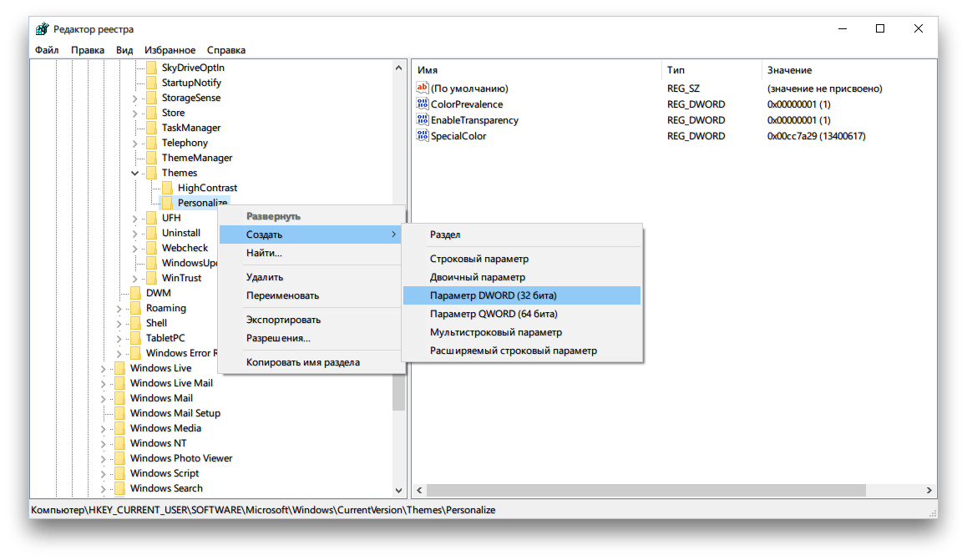This screenshot has height=560, width=967.
Task: Click the SpecialColor DWORD value icon
Action: [x=423, y=135]
